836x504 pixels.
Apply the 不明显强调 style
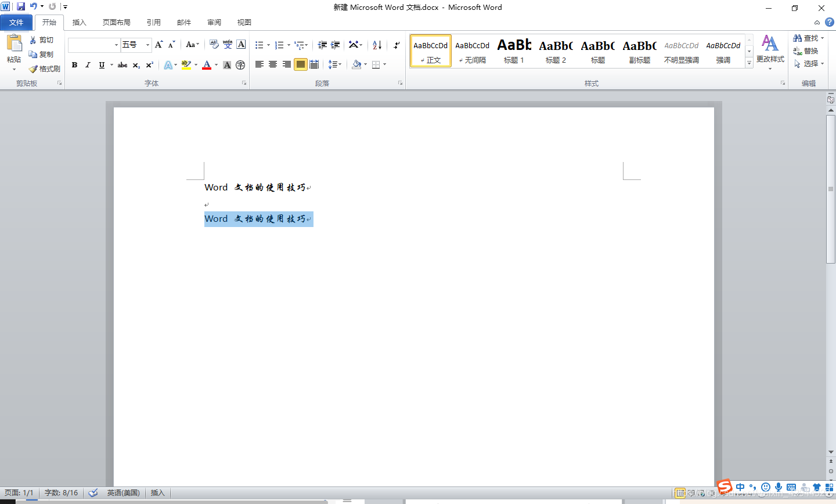tap(681, 51)
